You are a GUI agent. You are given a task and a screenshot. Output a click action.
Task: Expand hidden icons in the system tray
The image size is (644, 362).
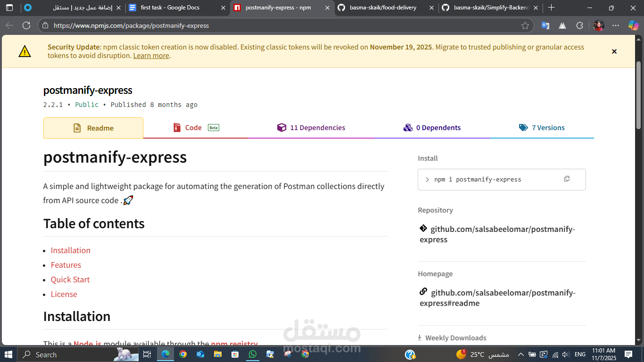(520, 354)
